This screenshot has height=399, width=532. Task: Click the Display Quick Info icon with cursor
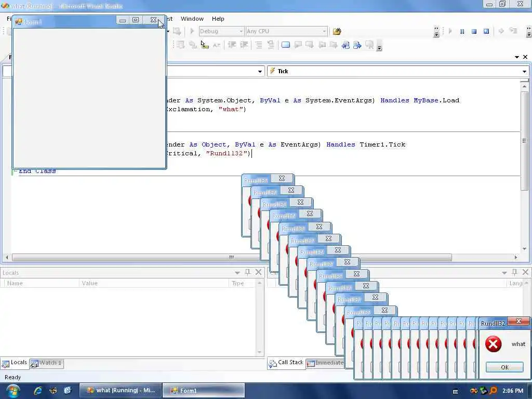click(x=205, y=45)
